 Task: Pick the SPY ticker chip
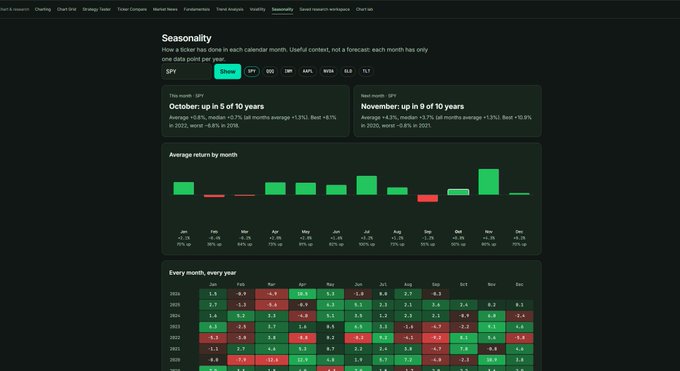252,71
